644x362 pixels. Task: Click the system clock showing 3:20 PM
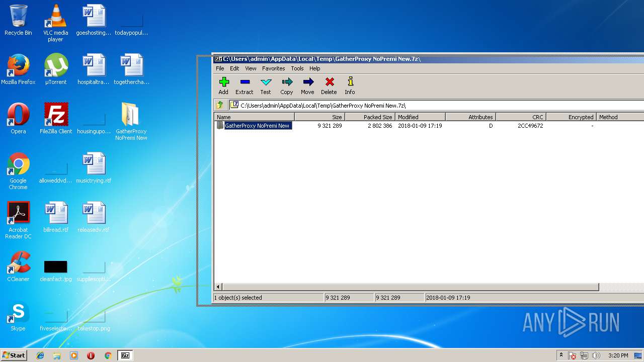pos(618,355)
